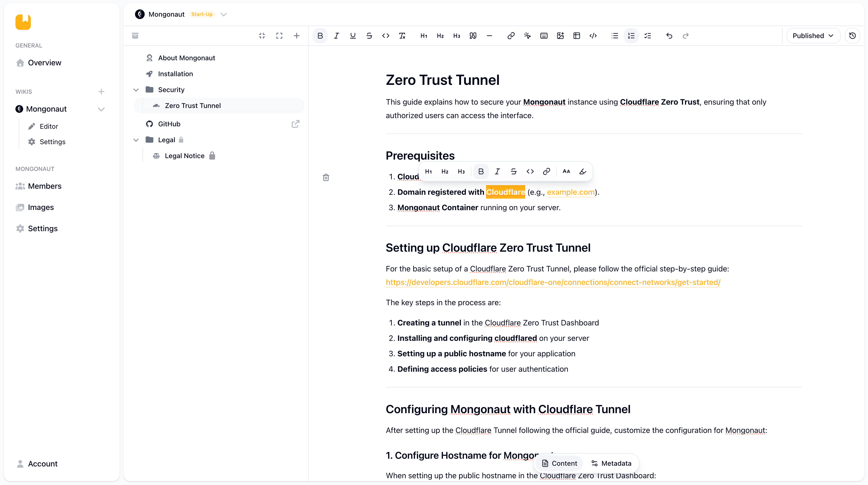Toggle bold in the main toolbar
Viewport: 868px width, 485px height.
[x=320, y=36]
